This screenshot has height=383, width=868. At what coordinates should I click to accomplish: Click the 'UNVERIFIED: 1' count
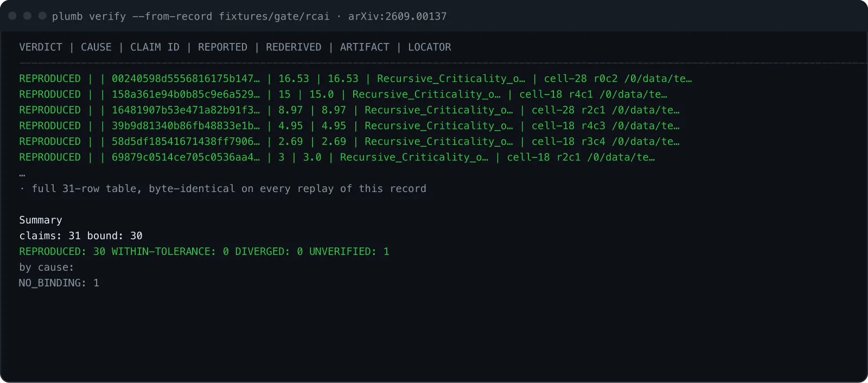[349, 252]
